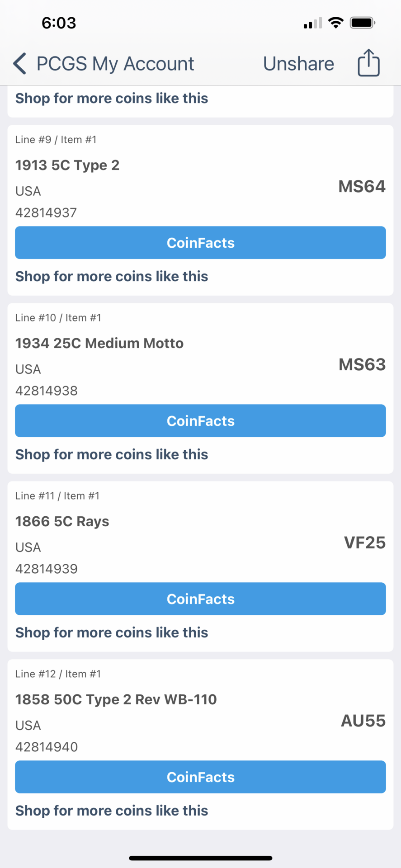Viewport: 401px width, 868px height.
Task: Open CoinFacts for 1934 25C Medium Motto
Action: tap(200, 421)
